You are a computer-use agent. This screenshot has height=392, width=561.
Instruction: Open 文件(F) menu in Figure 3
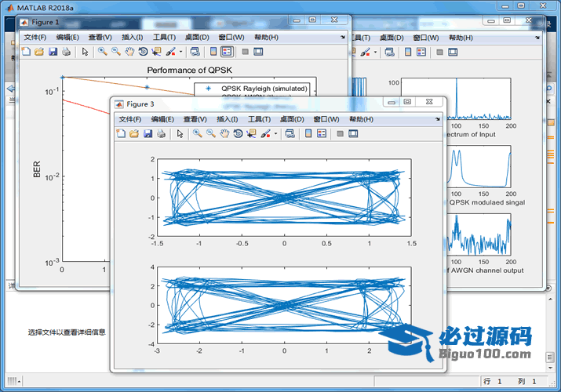130,119
